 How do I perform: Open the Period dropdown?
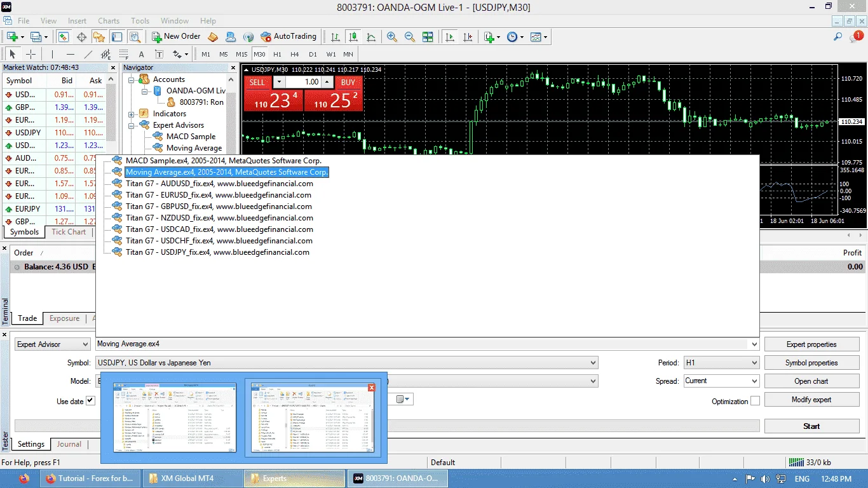pos(721,363)
